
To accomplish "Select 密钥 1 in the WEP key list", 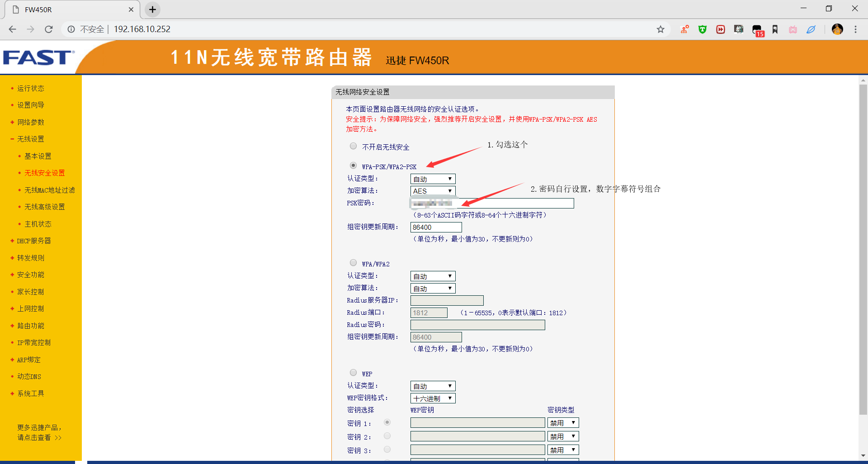I will [387, 422].
